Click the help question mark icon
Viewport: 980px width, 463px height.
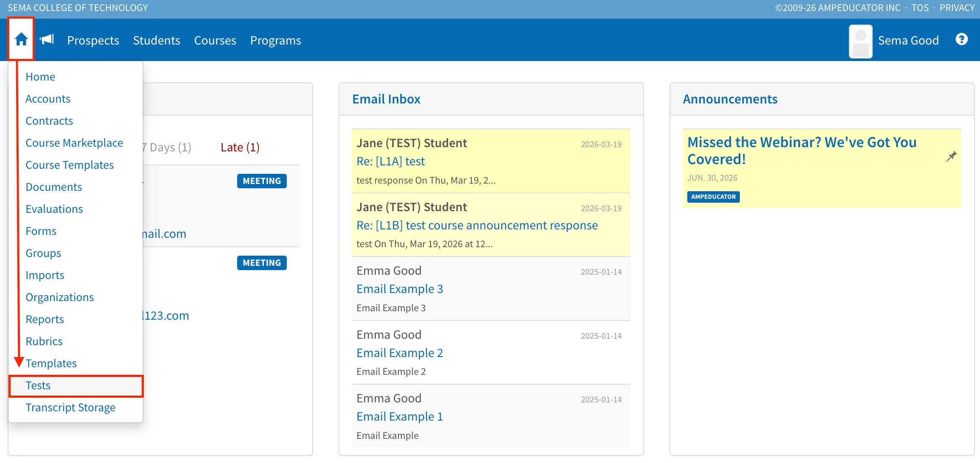click(x=961, y=39)
